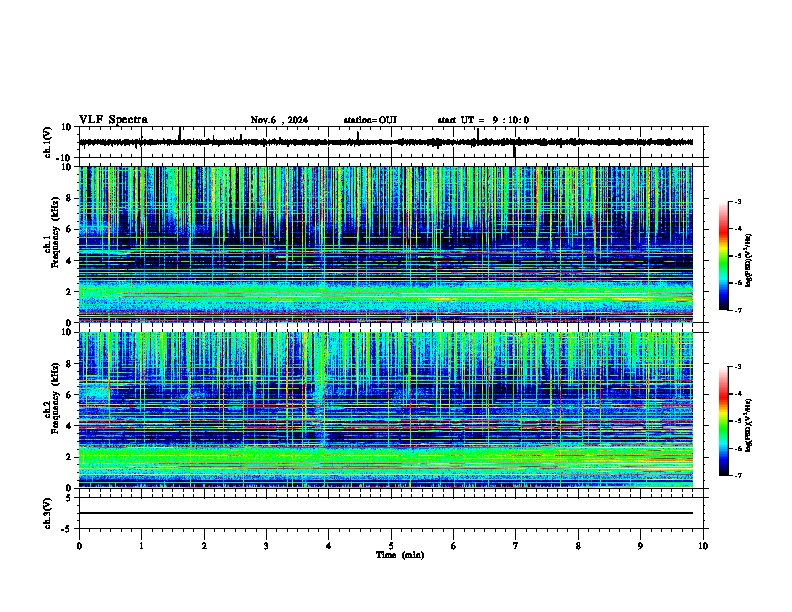792x612 pixels.
Task: Click time axis tick label 2
Action: (x=204, y=546)
